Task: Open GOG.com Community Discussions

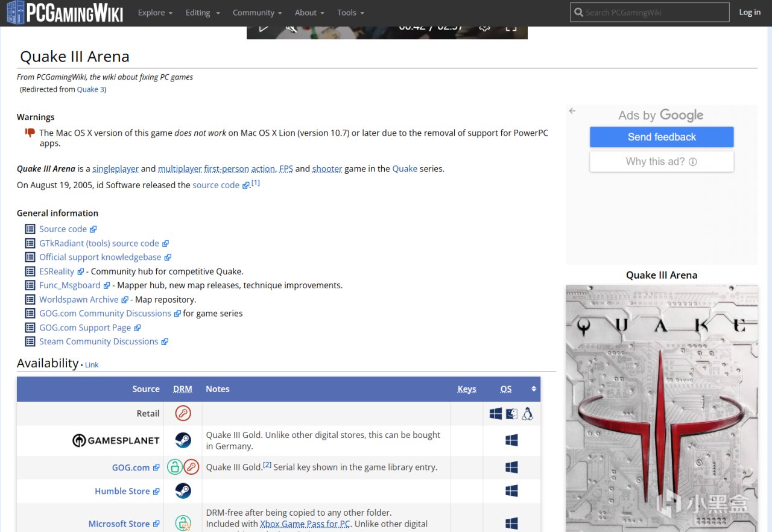Action: 110,314
